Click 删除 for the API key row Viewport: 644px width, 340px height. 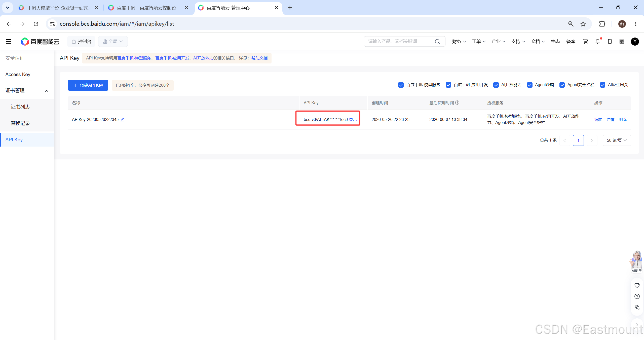623,120
